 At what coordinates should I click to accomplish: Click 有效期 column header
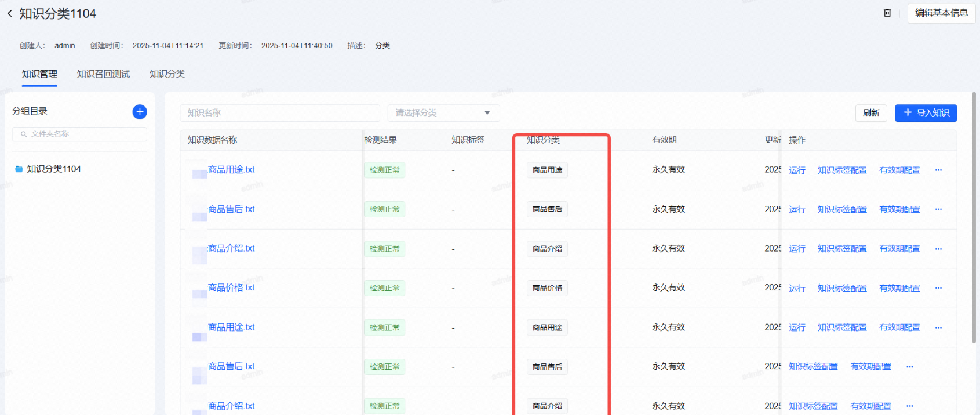(x=664, y=140)
